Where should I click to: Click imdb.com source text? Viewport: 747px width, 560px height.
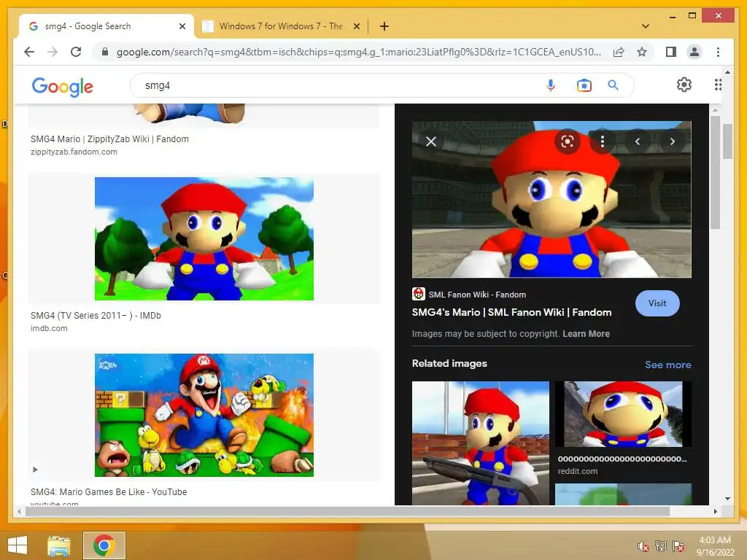pos(49,328)
